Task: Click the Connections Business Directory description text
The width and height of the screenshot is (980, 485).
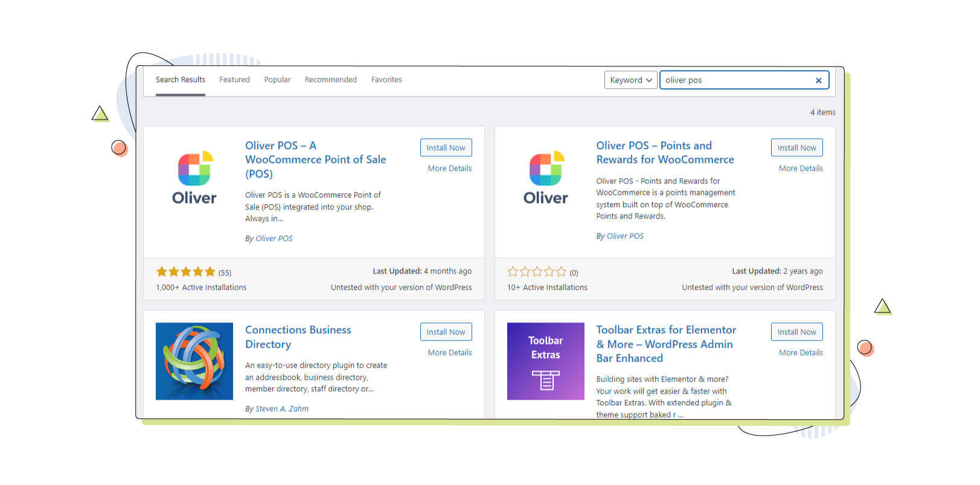Action: click(x=316, y=377)
